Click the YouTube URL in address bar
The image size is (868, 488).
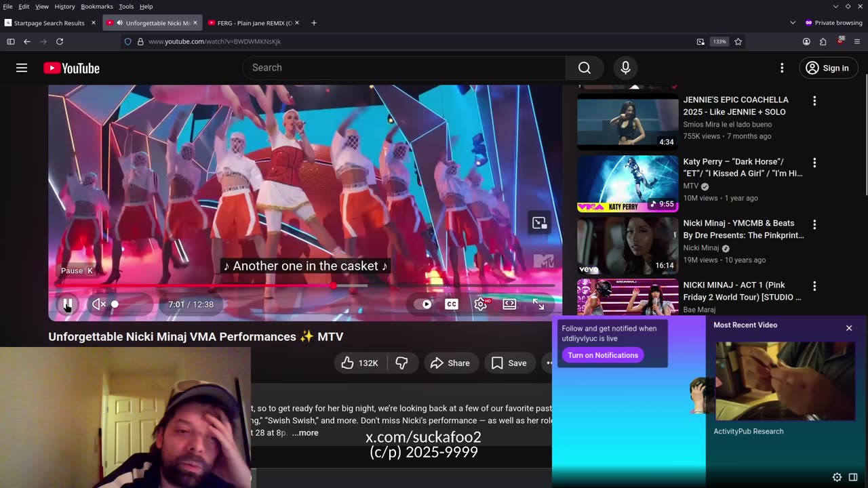[x=214, y=41]
